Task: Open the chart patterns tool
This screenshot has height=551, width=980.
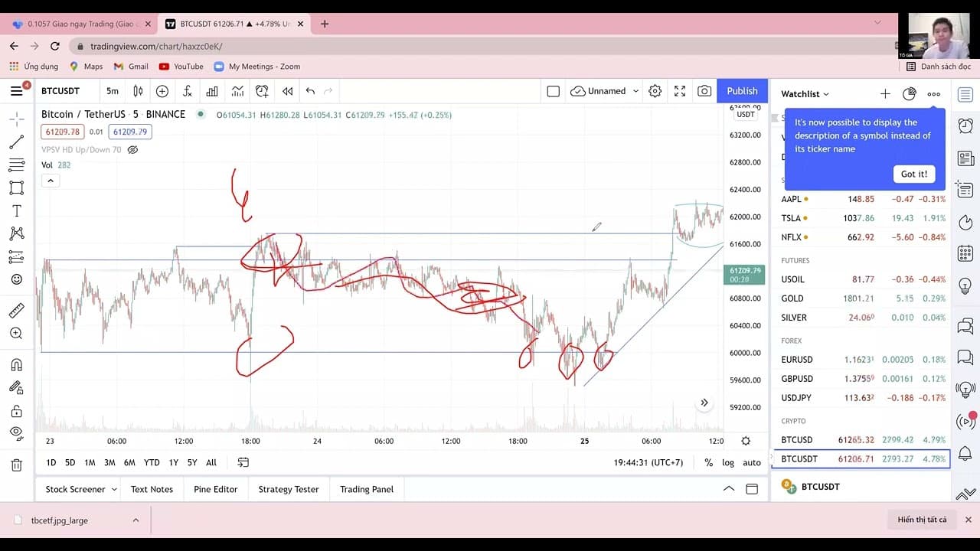Action: pyautogui.click(x=16, y=233)
